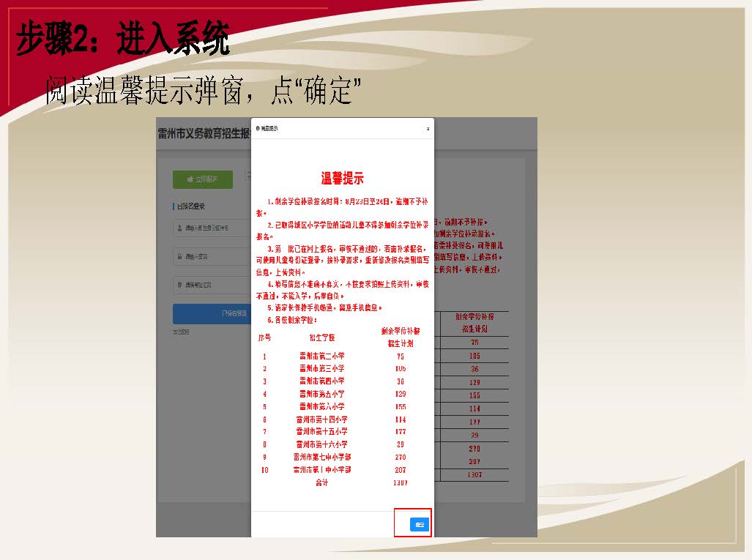Focus the password field with the lock icon

[212, 256]
